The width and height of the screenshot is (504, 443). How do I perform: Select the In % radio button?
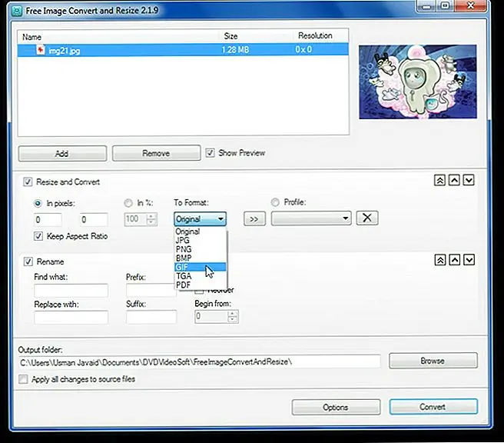click(128, 203)
